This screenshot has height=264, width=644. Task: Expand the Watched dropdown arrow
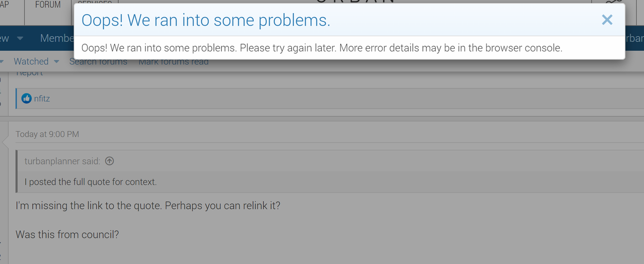[56, 61]
